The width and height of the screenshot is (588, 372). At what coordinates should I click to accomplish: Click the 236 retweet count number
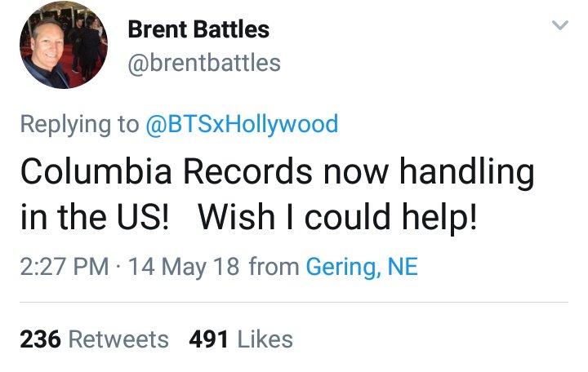pyautogui.click(x=40, y=339)
